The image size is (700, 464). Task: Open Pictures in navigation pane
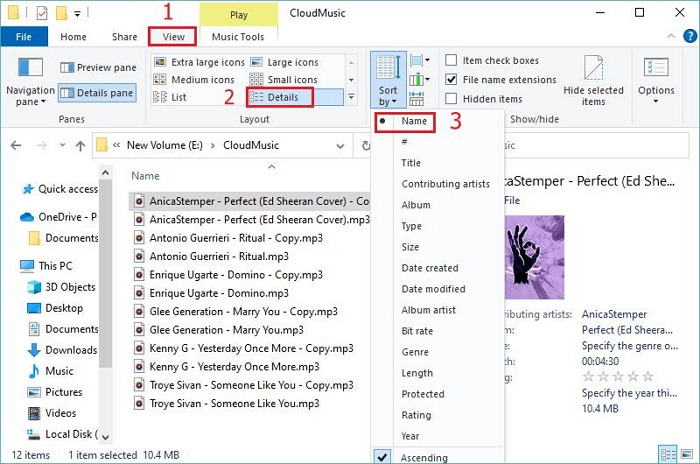(54, 392)
